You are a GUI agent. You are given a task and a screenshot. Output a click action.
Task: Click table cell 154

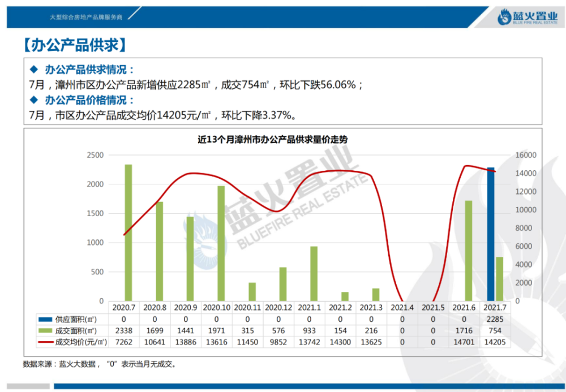(x=340, y=331)
